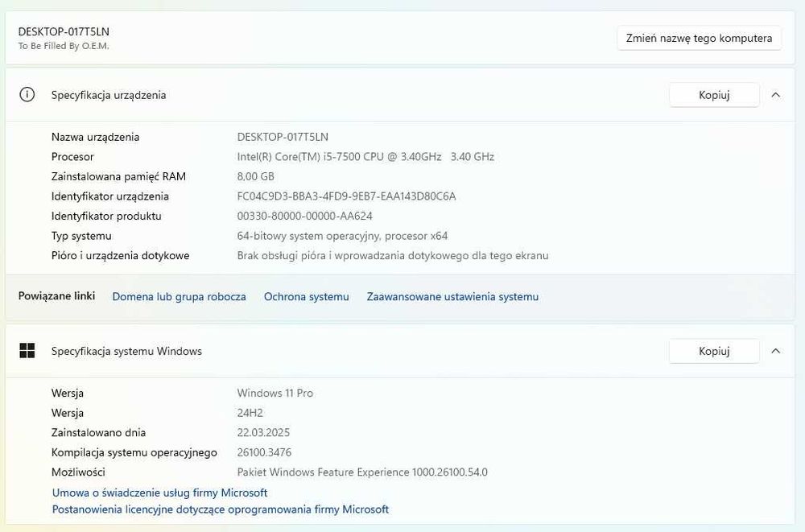This screenshot has width=805, height=532.
Task: Select 'Specyfikacja systemu Windows' section heading
Action: tap(126, 351)
